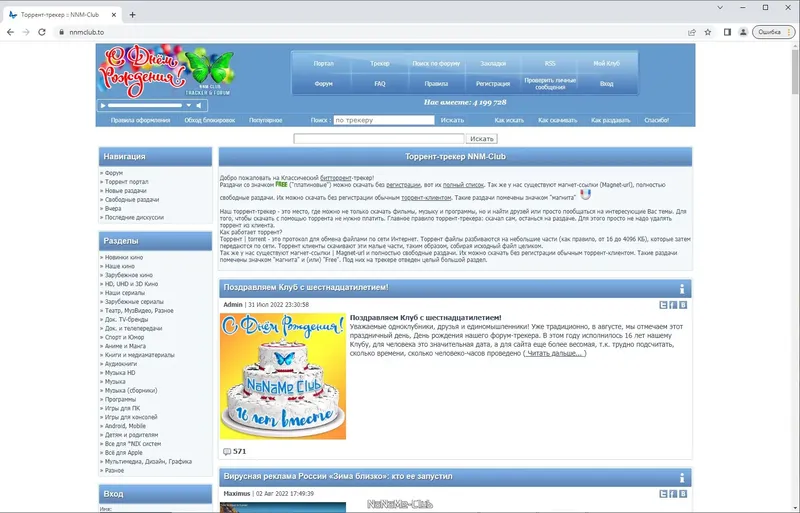
Task: Open the browser side panel icon
Action: [727, 32]
